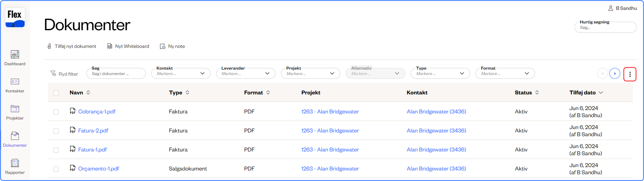This screenshot has width=644, height=181.
Task: Click the next filters arrow button
Action: point(614,74)
